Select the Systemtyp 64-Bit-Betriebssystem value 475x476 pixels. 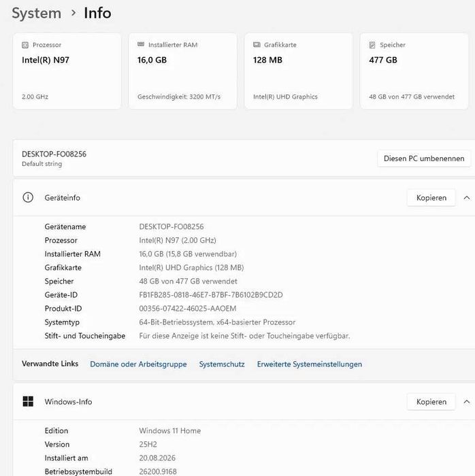point(217,322)
